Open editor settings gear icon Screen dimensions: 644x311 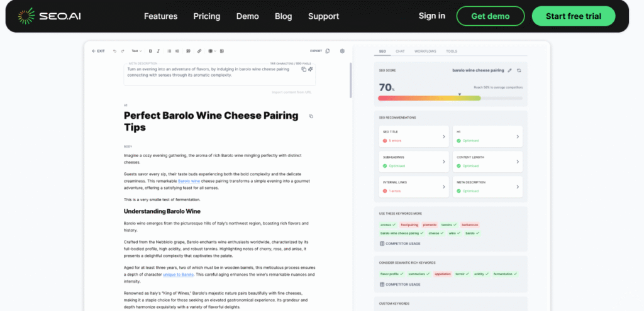tap(342, 51)
